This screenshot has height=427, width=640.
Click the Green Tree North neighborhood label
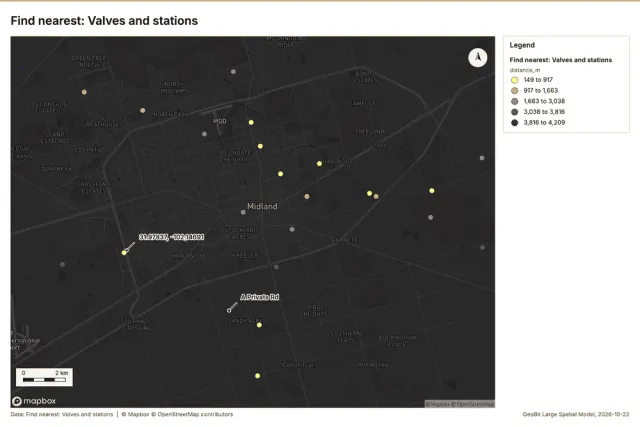[x=89, y=62]
